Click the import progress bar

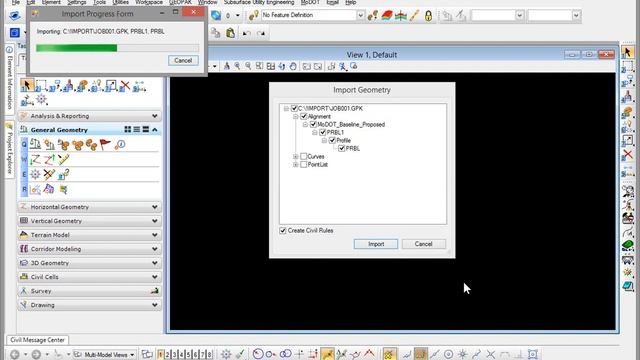117,48
